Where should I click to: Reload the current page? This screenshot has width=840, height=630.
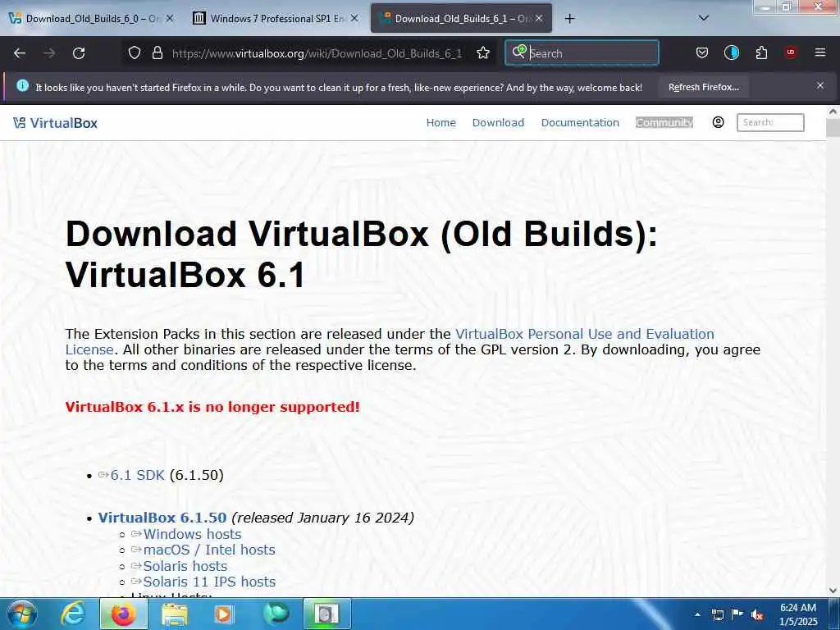(x=79, y=53)
